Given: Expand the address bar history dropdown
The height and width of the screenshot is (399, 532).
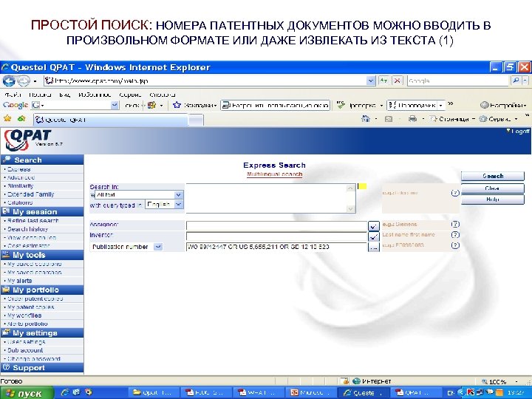Looking at the screenshot, I should 370,81.
